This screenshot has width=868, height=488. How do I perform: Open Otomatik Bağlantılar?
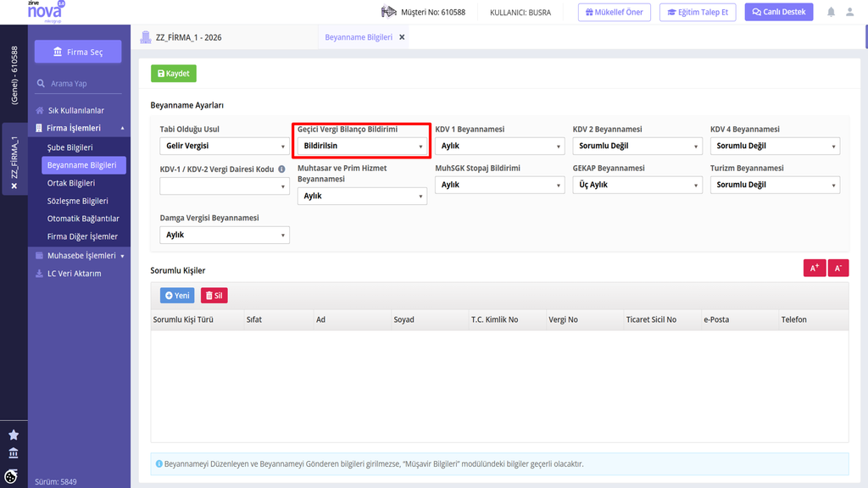point(83,219)
